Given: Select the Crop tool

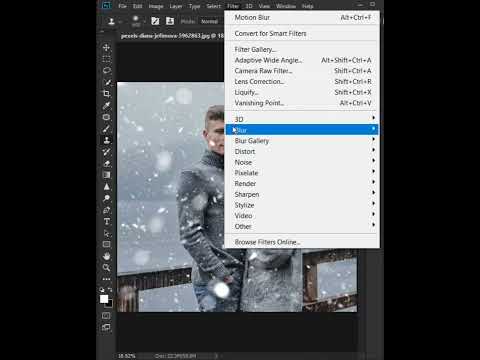Looking at the screenshot, I should coord(106,94).
